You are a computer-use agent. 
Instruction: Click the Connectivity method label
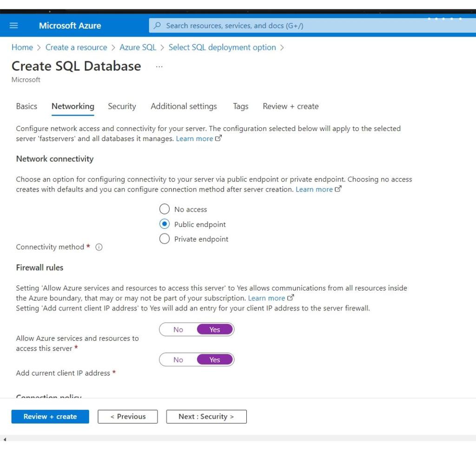click(50, 247)
